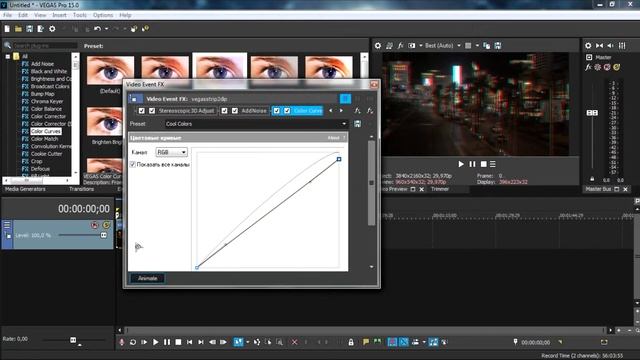
Task: Play the timeline from the transport bar
Action: pos(156,342)
